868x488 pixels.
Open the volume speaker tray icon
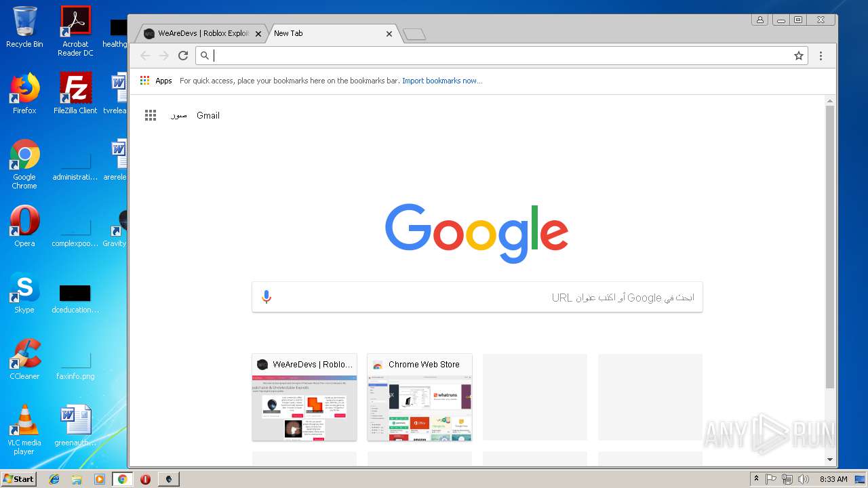coord(804,479)
